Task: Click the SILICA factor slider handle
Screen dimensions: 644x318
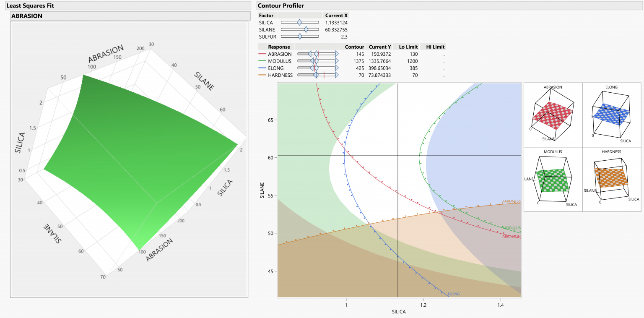Action: (300, 22)
